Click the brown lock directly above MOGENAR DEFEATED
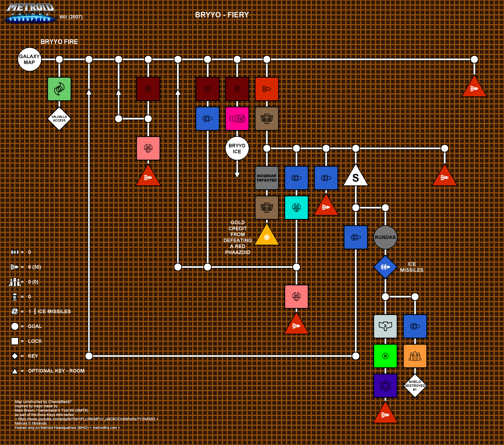This screenshot has height=445, width=504. [x=267, y=119]
